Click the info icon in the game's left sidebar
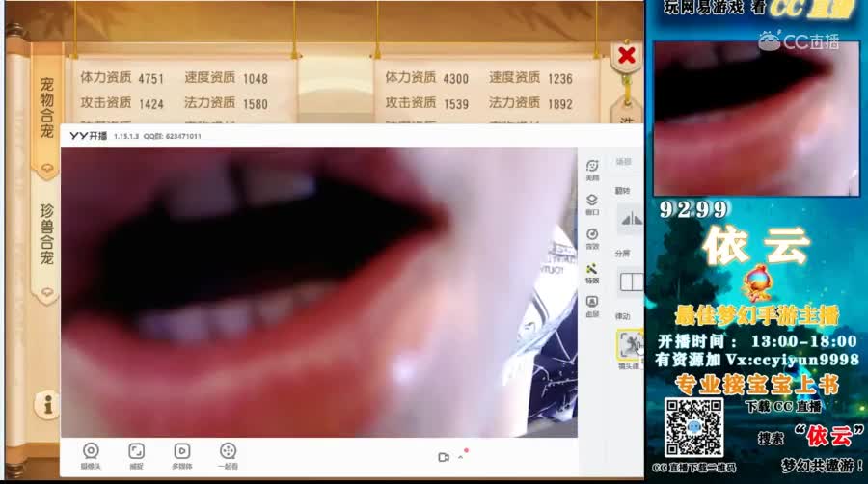The width and height of the screenshot is (868, 484). (47, 404)
